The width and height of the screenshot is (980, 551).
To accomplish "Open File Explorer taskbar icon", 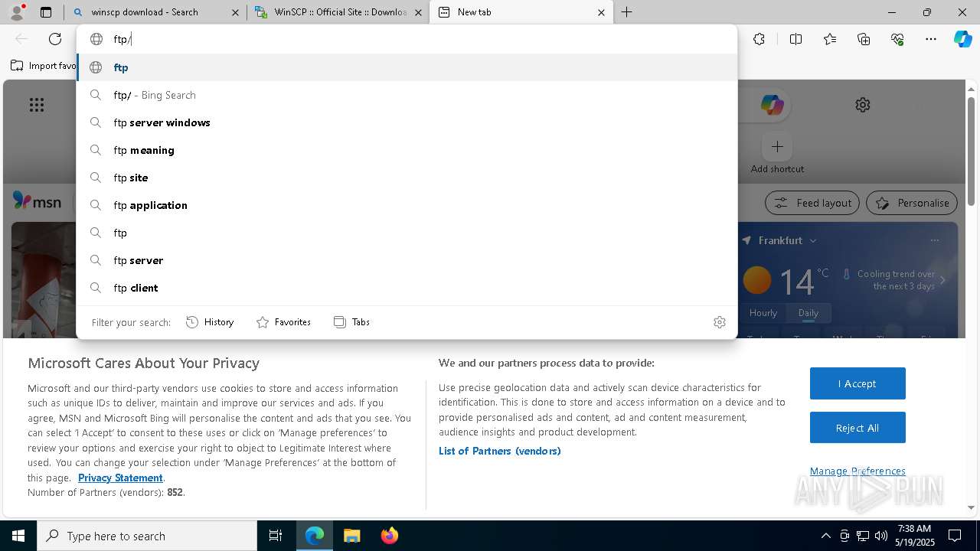I will 351,536.
